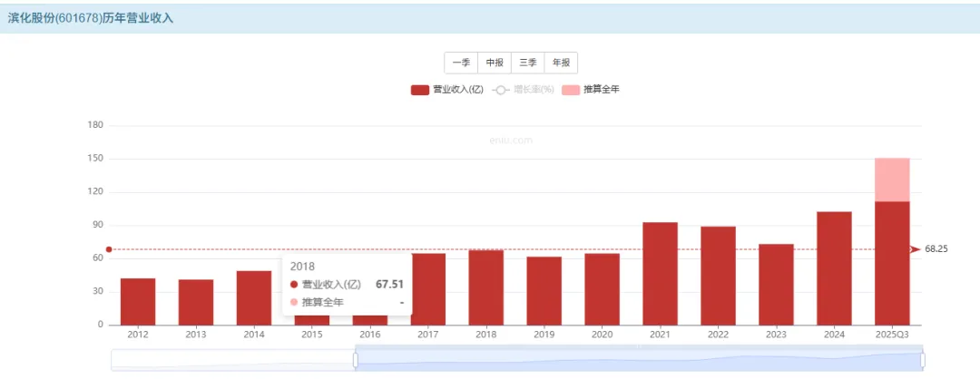Click the 68.25 average line label
The image size is (980, 379).
pyautogui.click(x=936, y=249)
